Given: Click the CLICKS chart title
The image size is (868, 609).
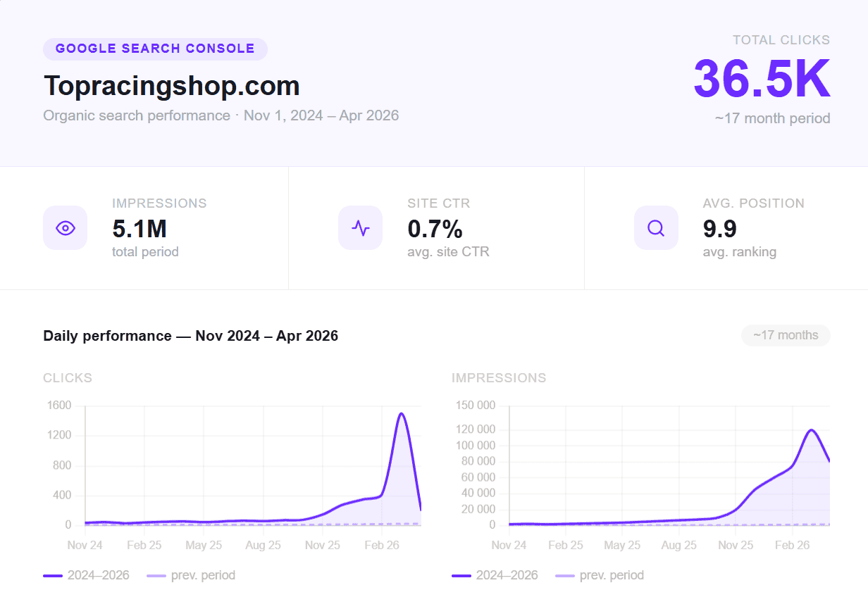Looking at the screenshot, I should [68, 378].
